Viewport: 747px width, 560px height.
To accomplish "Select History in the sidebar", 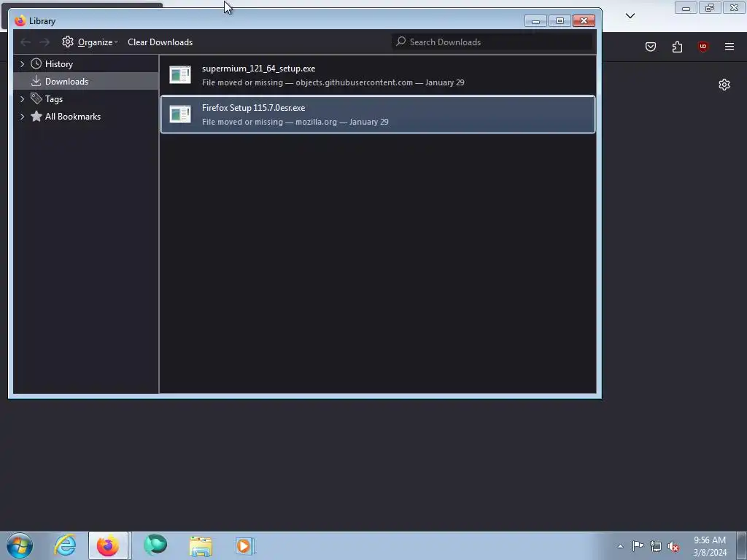I will (x=58, y=64).
